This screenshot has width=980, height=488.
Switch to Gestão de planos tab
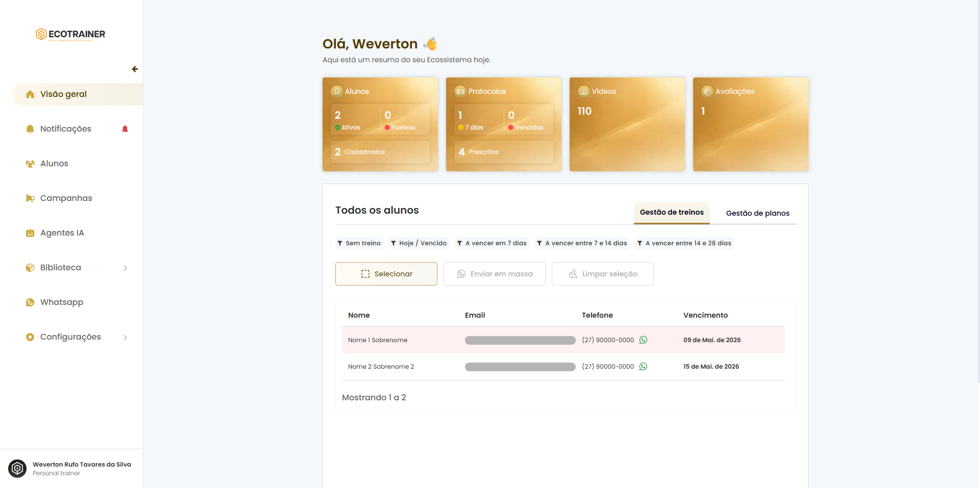tap(757, 213)
